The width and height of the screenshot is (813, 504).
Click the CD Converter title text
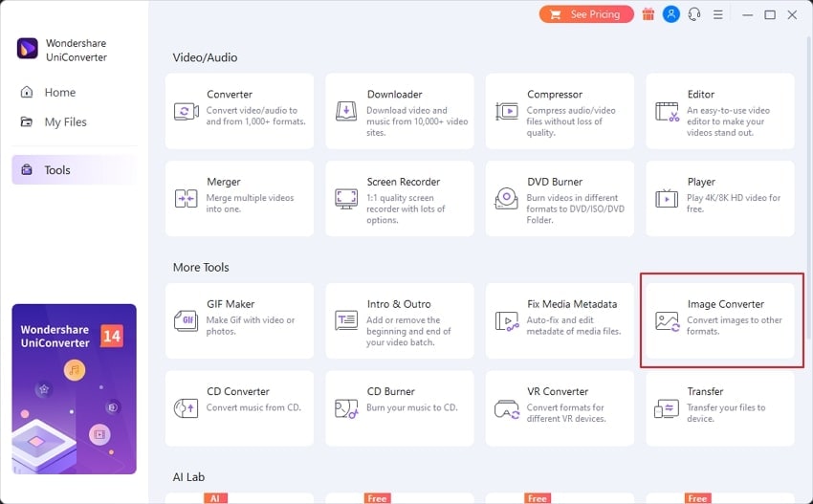(238, 391)
